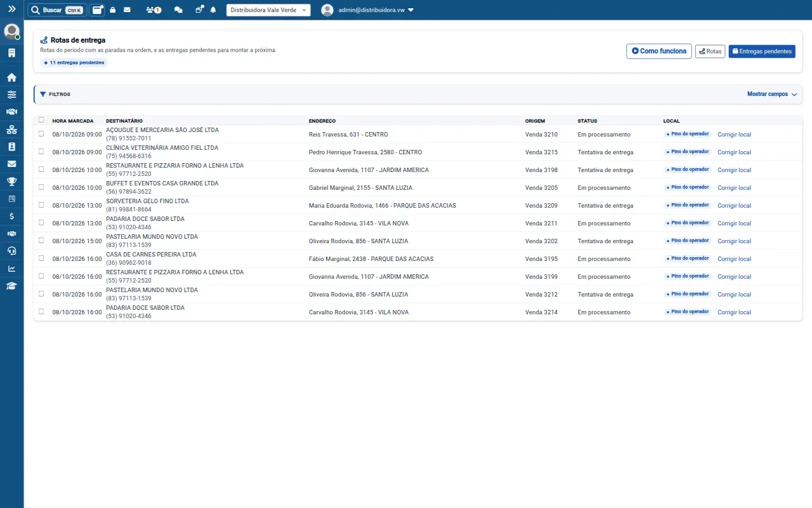Screen dimensions: 812x508
Task: Open the headset support icon in the sidebar
Action: (x=11, y=251)
